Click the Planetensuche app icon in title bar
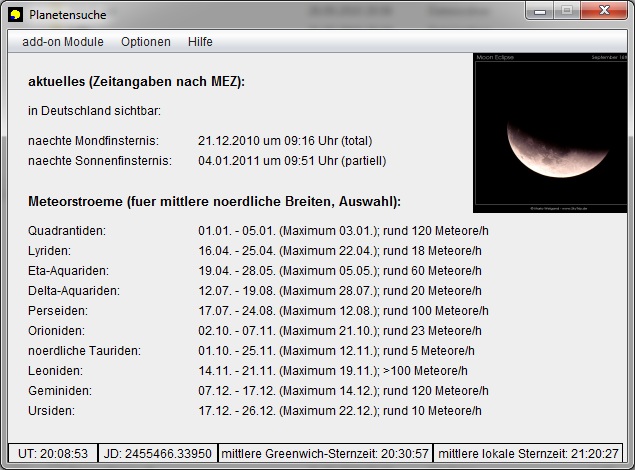635x470 pixels. (15, 15)
